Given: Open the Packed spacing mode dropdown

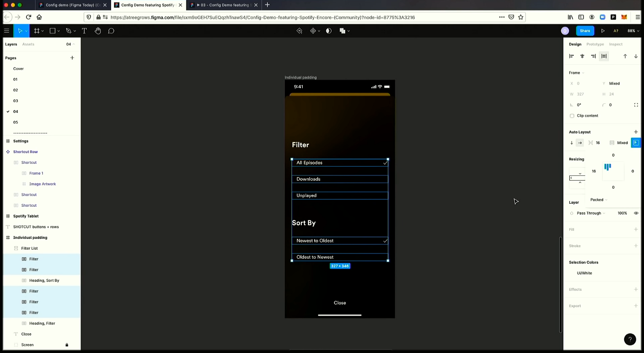Looking at the screenshot, I should tap(598, 200).
